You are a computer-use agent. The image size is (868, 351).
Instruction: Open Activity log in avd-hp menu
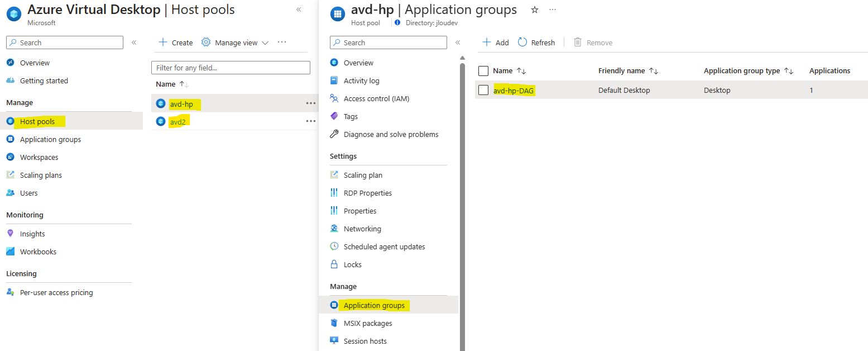tap(361, 80)
